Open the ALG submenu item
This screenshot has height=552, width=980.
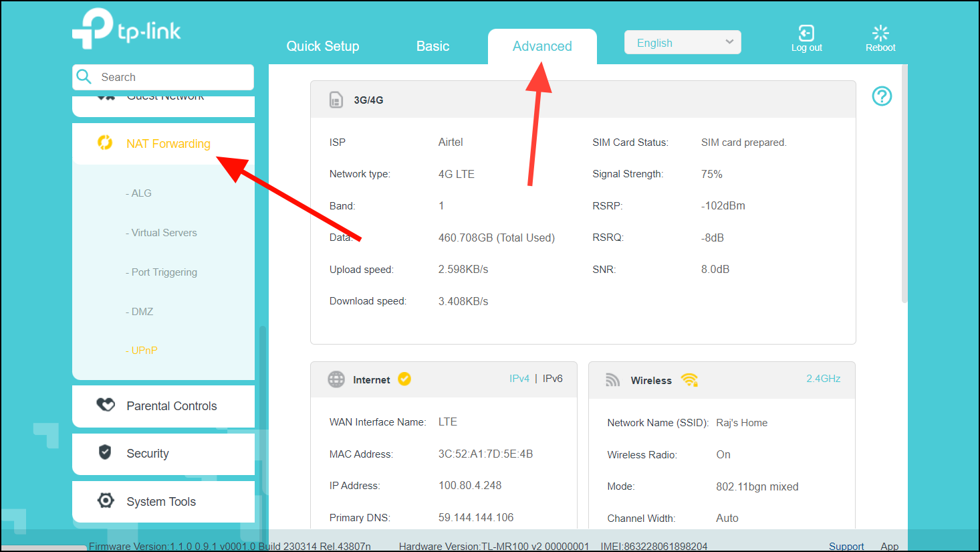[139, 193]
